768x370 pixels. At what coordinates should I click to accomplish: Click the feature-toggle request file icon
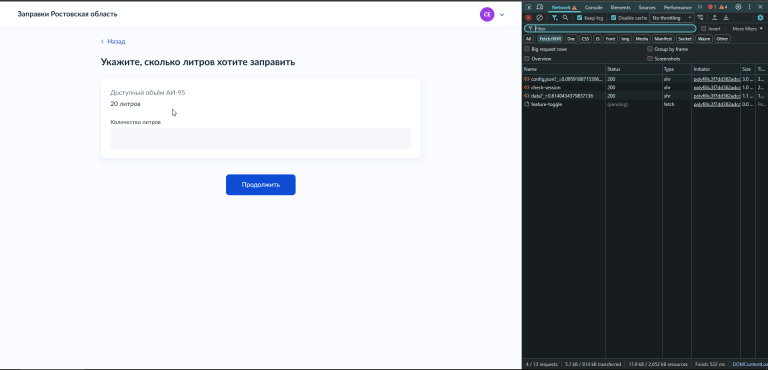click(x=527, y=104)
